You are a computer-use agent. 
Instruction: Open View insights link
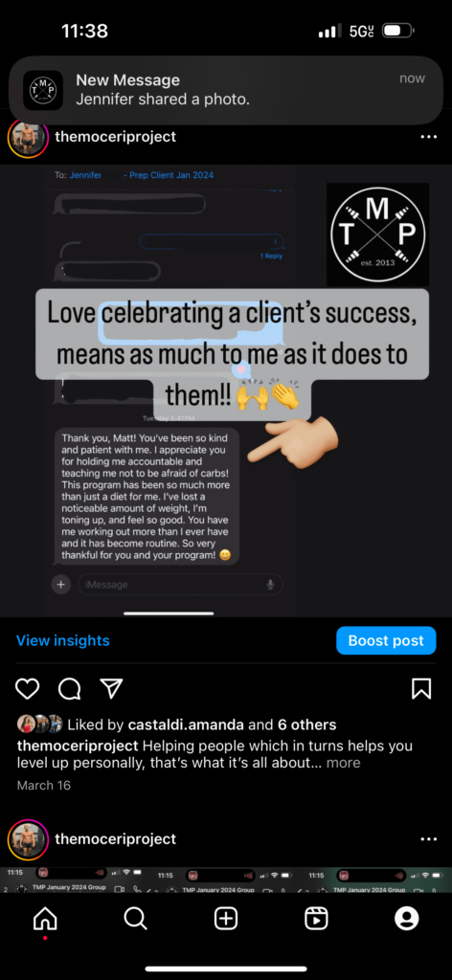coord(62,640)
